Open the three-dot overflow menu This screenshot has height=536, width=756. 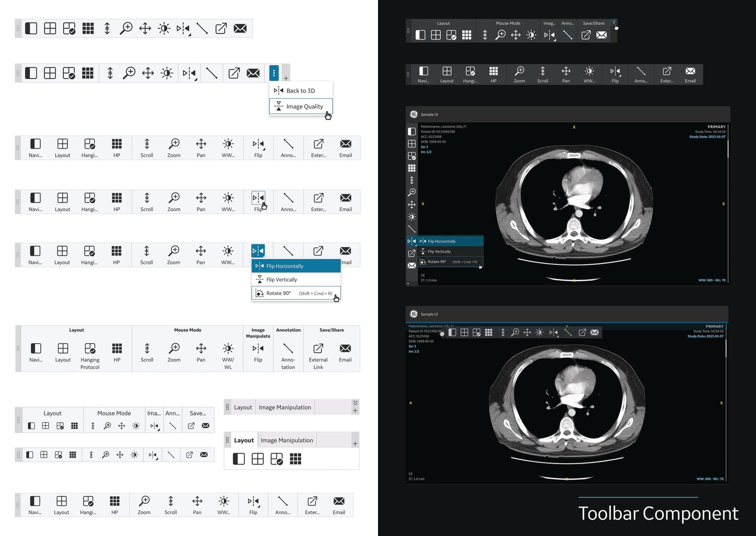(x=274, y=73)
